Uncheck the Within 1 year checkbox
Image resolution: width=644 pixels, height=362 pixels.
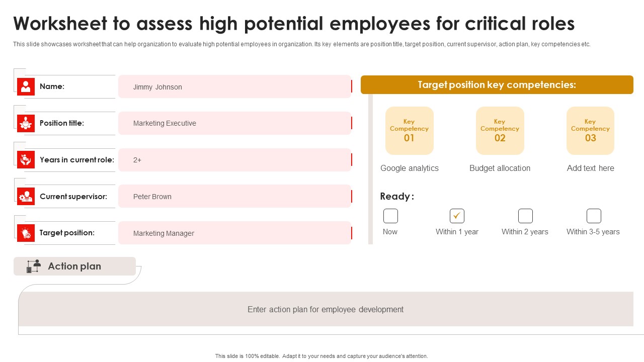point(457,216)
